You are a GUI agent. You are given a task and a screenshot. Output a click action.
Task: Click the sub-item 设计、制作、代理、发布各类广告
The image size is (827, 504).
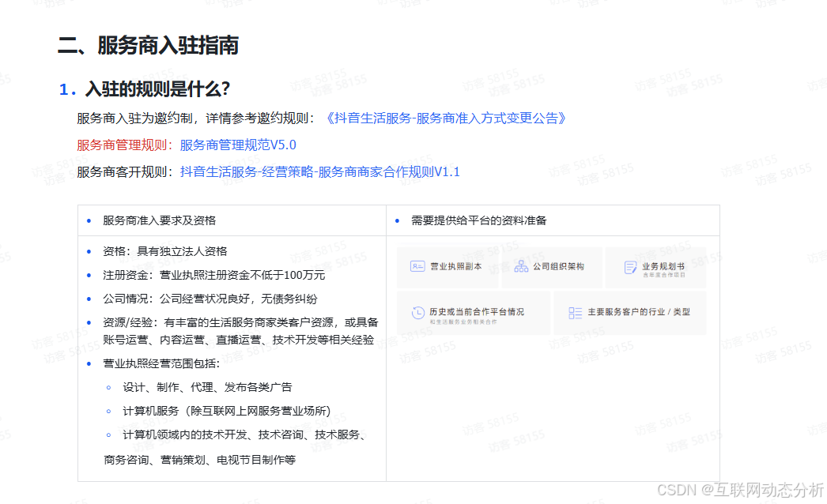click(207, 387)
